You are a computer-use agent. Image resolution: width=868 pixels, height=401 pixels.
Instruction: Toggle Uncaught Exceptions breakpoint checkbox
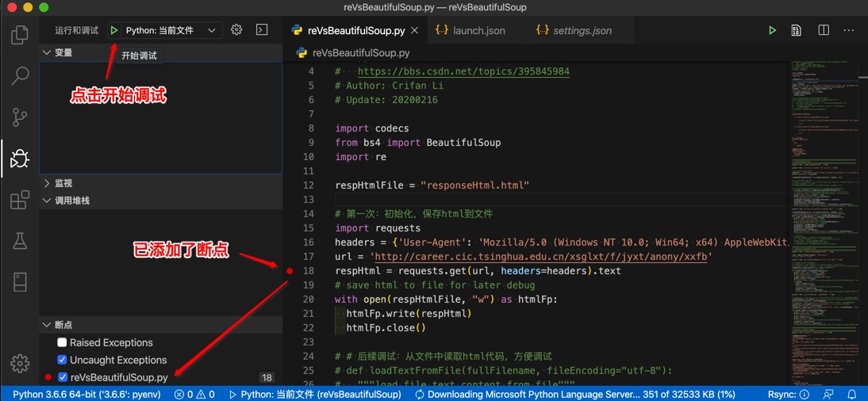pos(63,360)
